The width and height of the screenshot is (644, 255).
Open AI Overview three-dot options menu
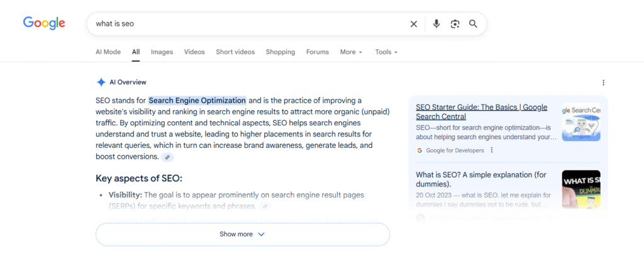point(603,82)
